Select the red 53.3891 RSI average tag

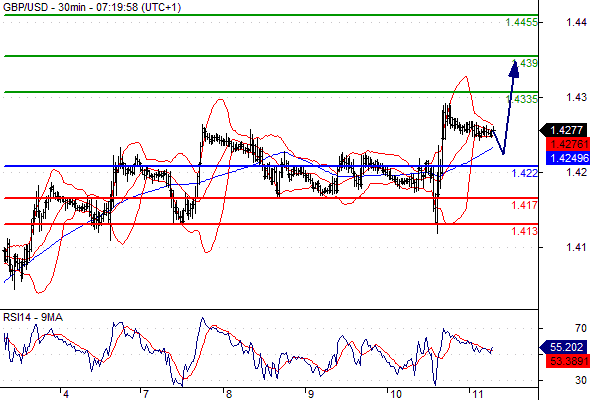(x=567, y=361)
